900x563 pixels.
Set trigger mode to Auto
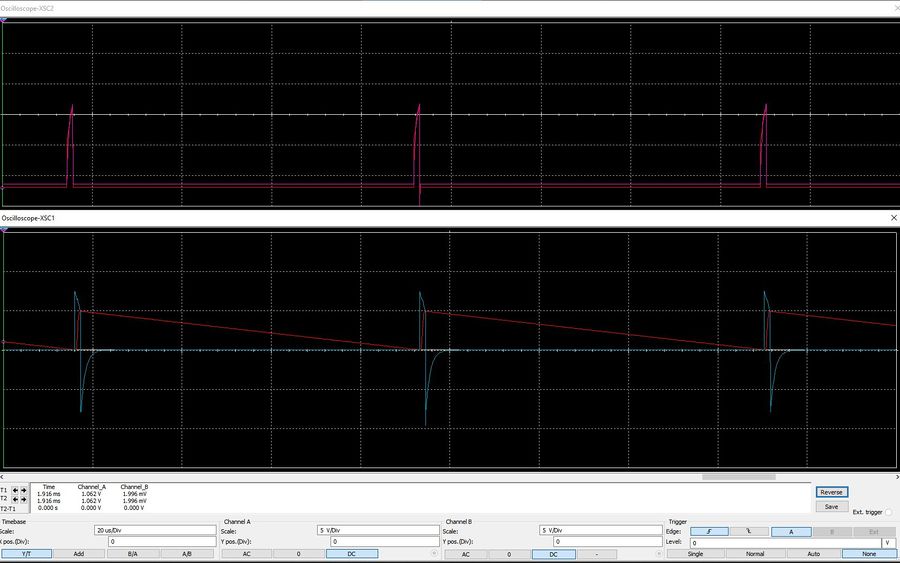click(814, 553)
